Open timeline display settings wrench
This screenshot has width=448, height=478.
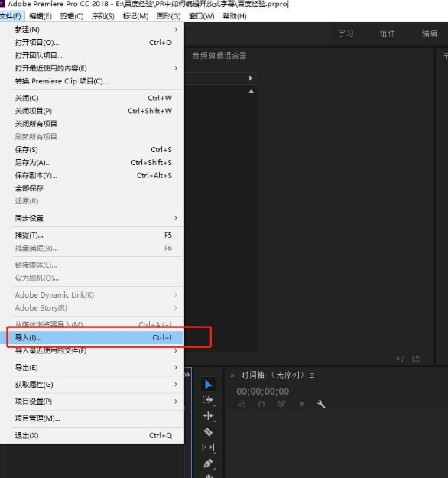pos(321,405)
